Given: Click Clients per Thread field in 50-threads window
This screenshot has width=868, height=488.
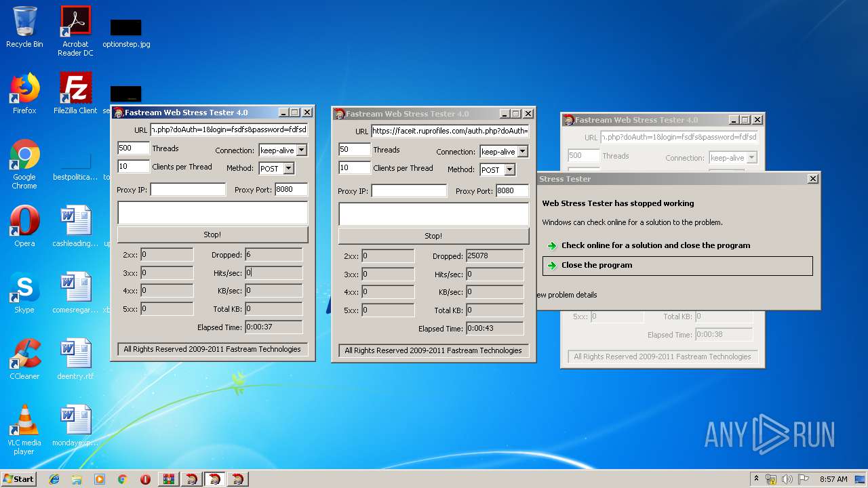Looking at the screenshot, I should click(355, 167).
